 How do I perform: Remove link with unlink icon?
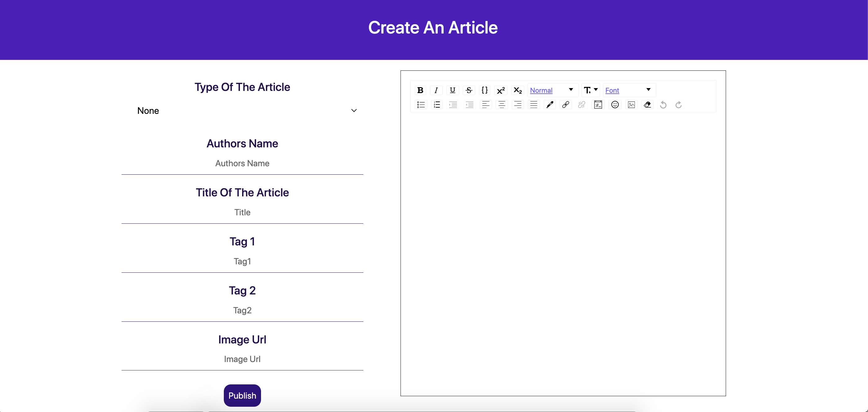(582, 105)
